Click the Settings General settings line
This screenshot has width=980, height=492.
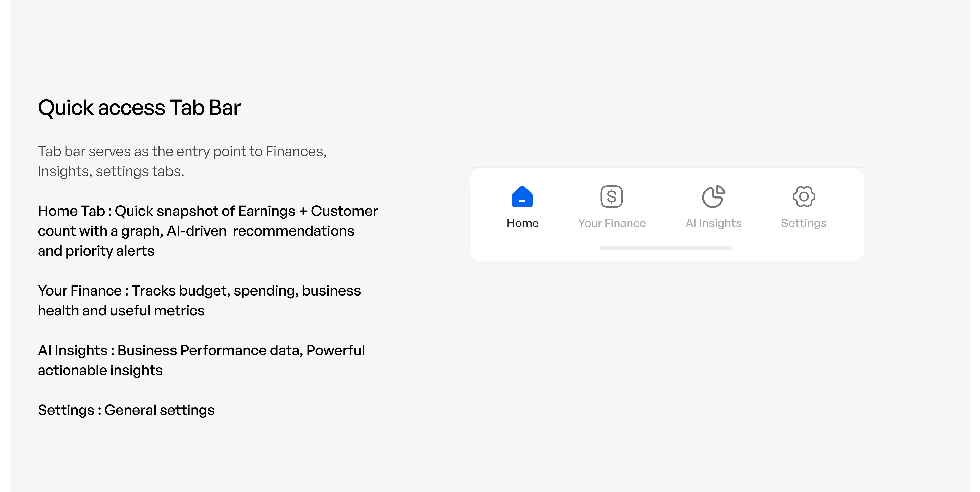coord(126,410)
